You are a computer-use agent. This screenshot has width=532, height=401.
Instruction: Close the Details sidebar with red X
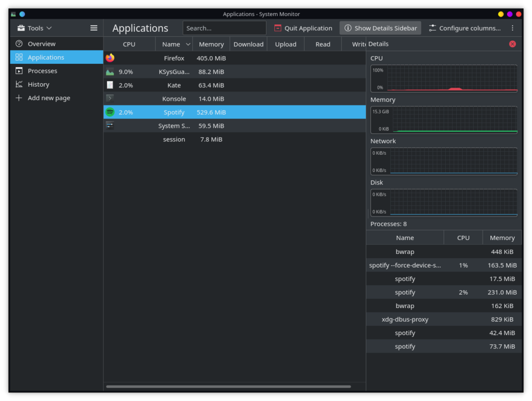[512, 44]
